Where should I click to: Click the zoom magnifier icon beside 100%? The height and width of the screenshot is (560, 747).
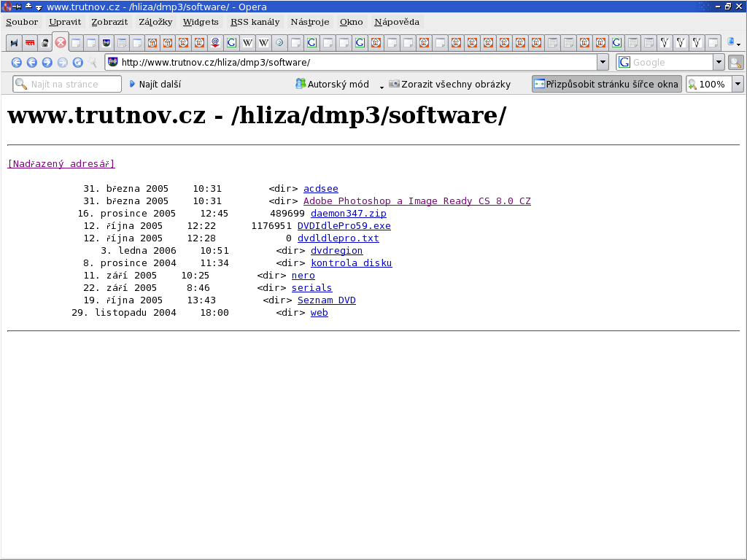click(x=692, y=85)
